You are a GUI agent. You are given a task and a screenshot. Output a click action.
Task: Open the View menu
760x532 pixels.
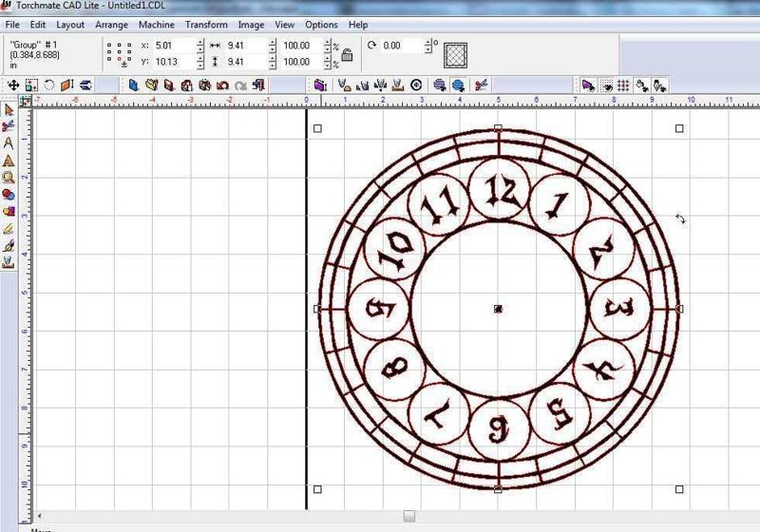pos(284,25)
